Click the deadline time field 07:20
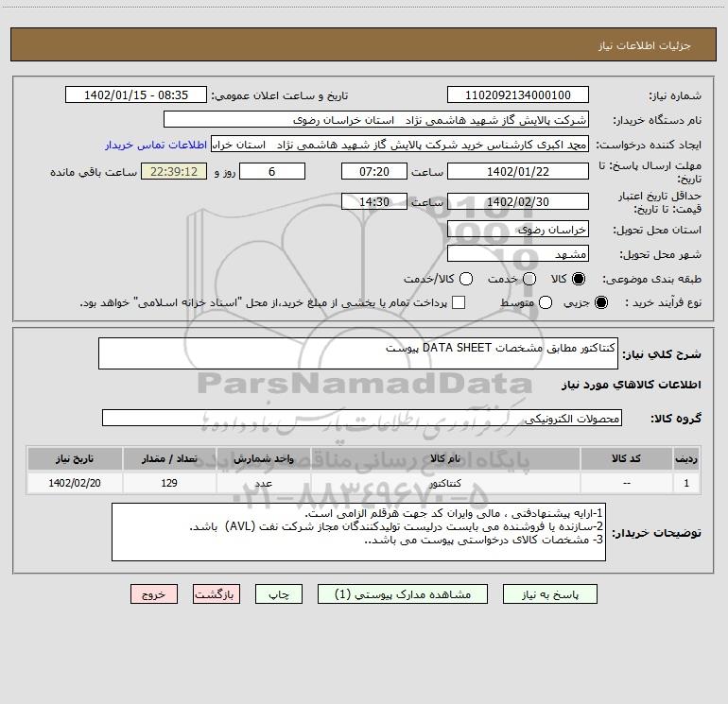This screenshot has width=728, height=704. [x=374, y=171]
